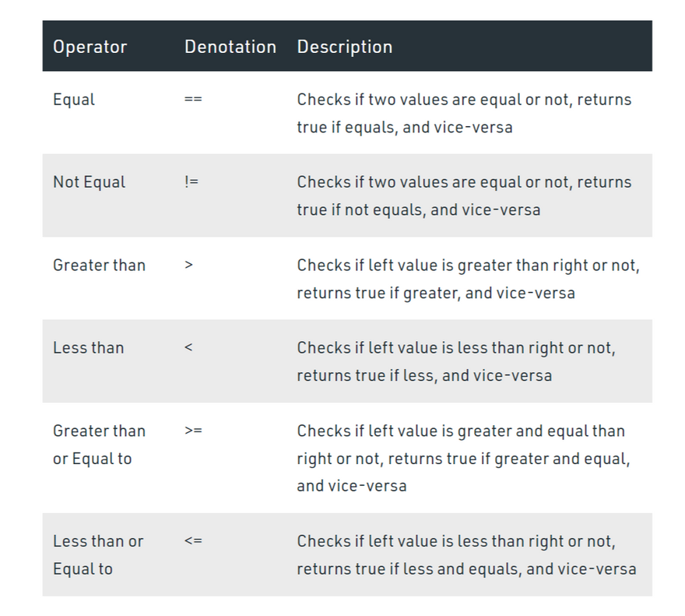Click the Denotation column header
The image size is (685, 616).
tap(230, 47)
